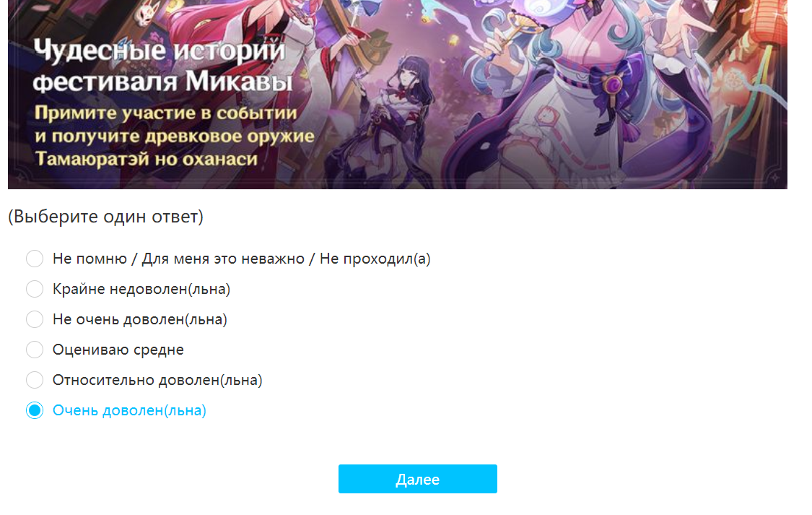The image size is (812, 515).
Task: Click the "Крайне недоволен(льна)" answer text
Action: coord(141,289)
